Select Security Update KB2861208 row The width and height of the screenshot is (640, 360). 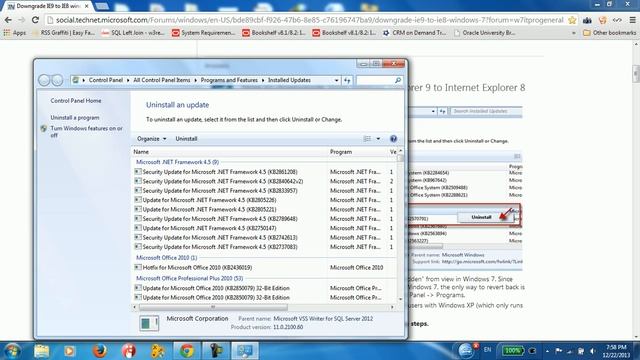pyautogui.click(x=264, y=172)
